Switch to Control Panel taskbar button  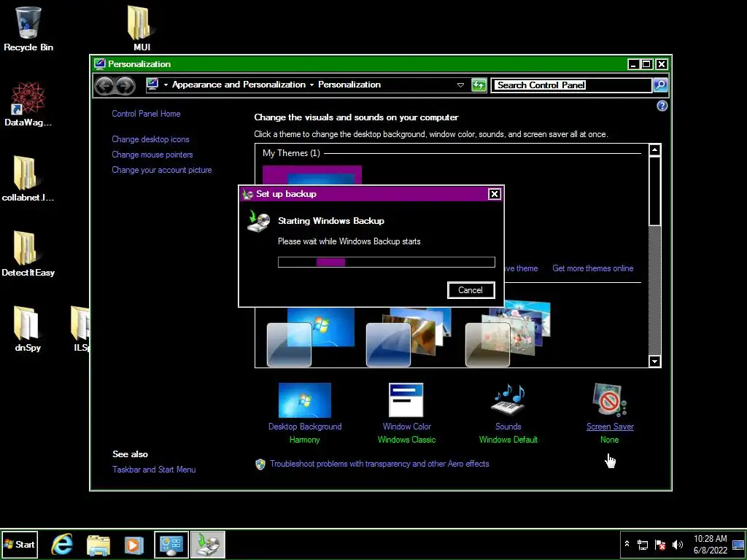(x=171, y=544)
